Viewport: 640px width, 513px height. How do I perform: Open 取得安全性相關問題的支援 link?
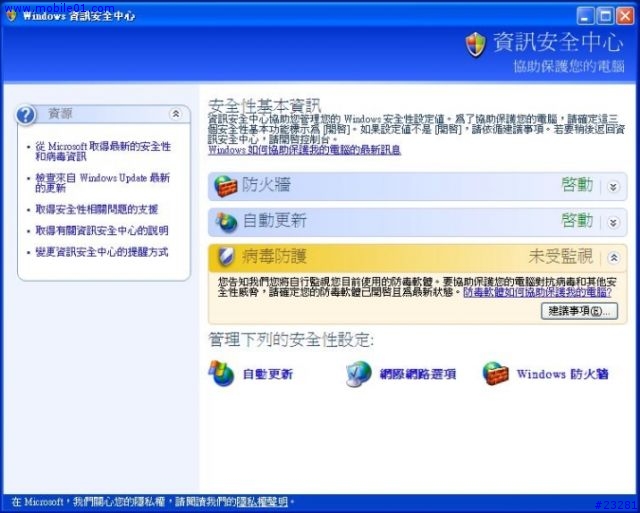[x=96, y=210]
